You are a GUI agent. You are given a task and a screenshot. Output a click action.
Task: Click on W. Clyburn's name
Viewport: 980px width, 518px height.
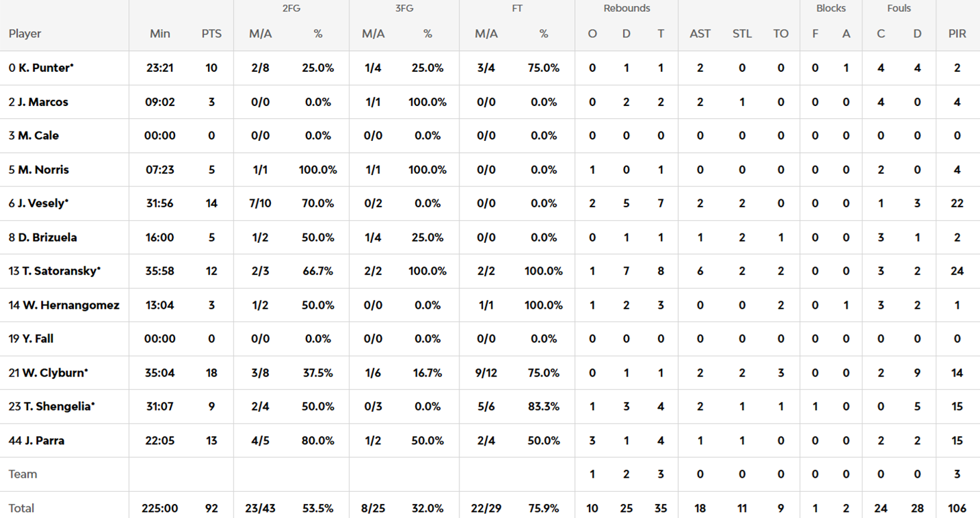(x=54, y=373)
